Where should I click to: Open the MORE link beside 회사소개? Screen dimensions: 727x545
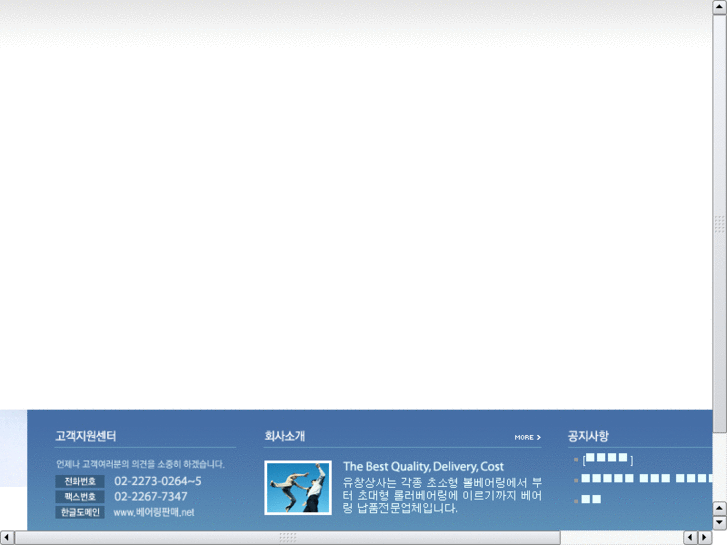coord(527,437)
